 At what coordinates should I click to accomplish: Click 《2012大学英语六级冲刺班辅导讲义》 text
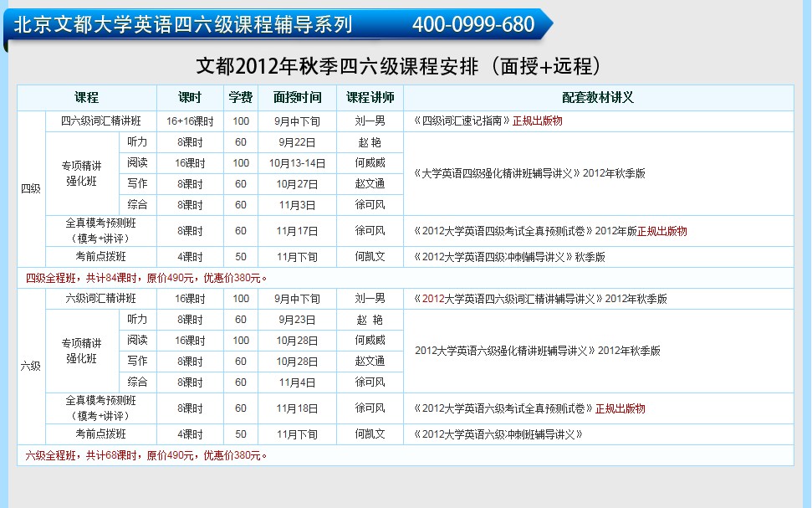click(x=498, y=434)
